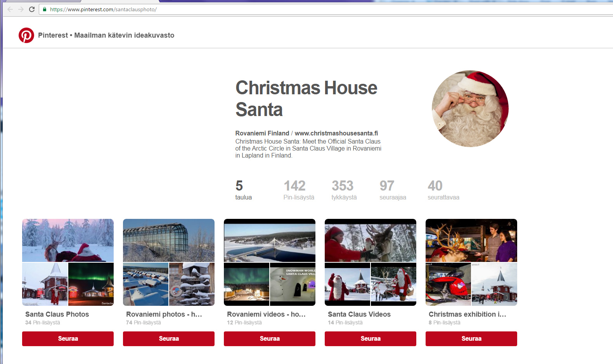Follow the Christmas exhibition board with Seuraa

[471, 339]
